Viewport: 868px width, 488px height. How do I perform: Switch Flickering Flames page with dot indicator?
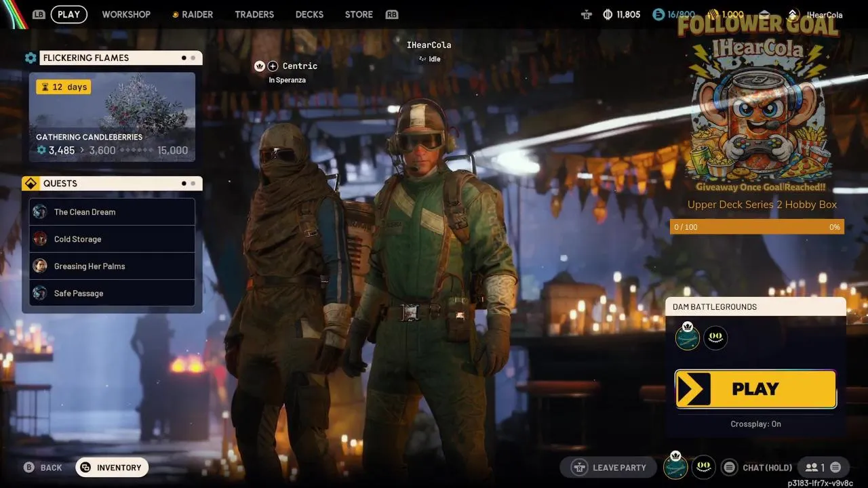[188, 58]
